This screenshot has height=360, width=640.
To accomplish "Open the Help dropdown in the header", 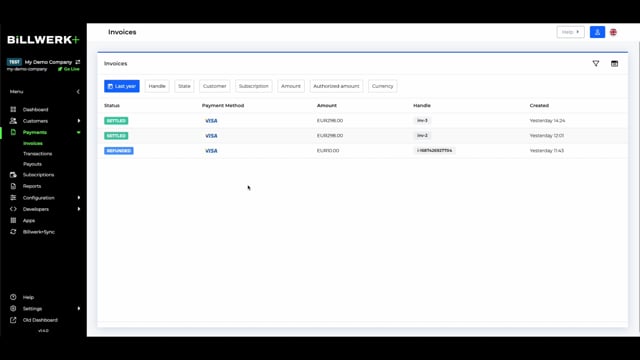I will [x=570, y=32].
